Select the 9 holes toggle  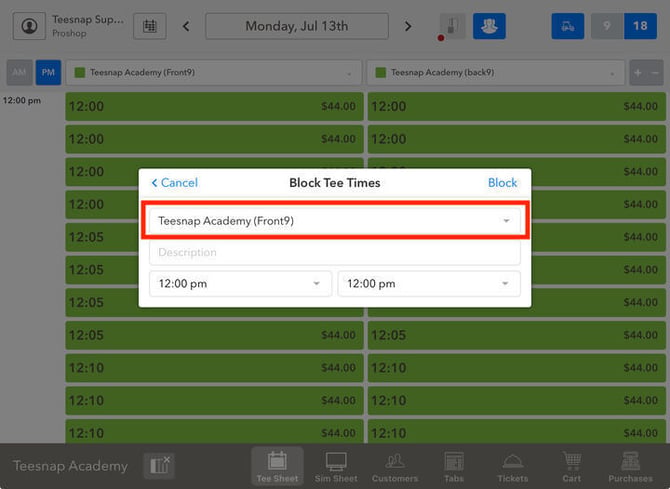coord(607,26)
